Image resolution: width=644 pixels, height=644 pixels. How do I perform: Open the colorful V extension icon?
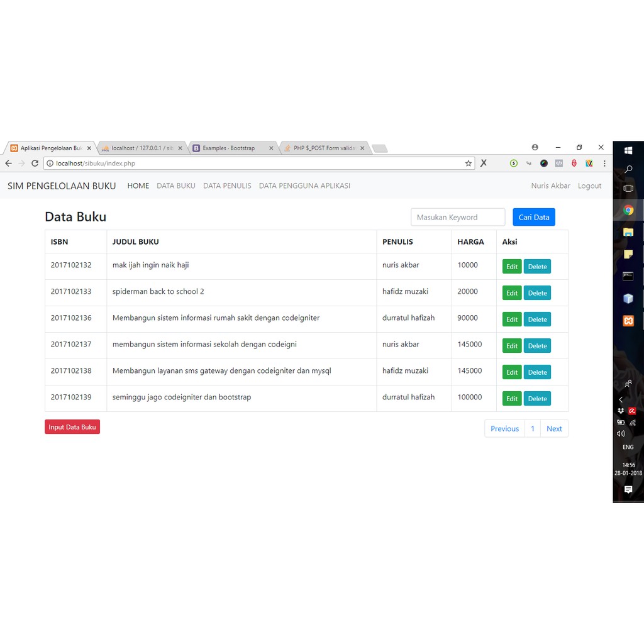589,164
